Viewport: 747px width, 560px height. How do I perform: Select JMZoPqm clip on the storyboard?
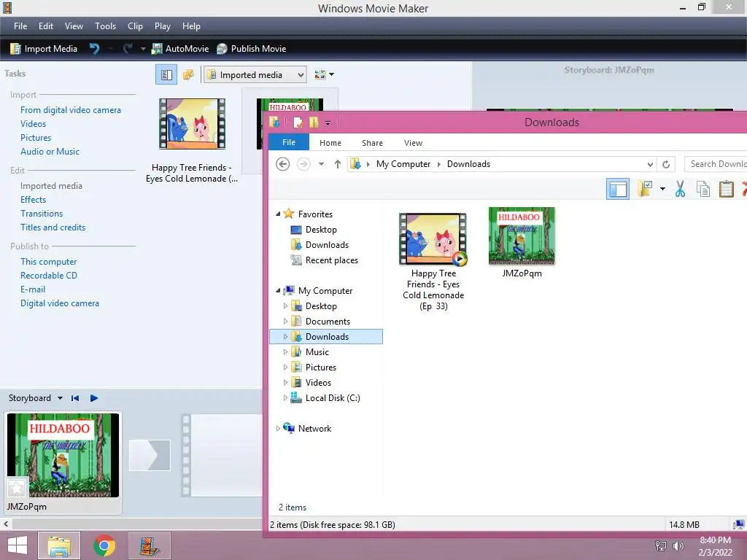63,463
